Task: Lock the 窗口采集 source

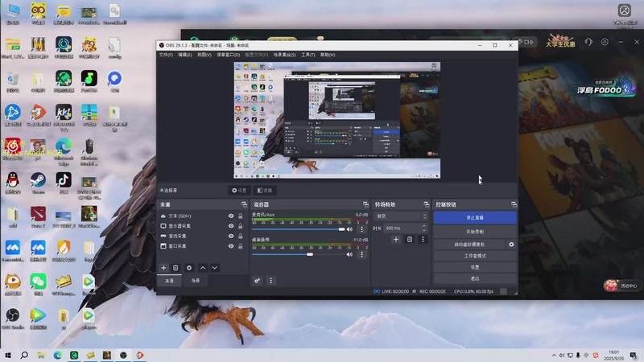Action: tap(240, 246)
